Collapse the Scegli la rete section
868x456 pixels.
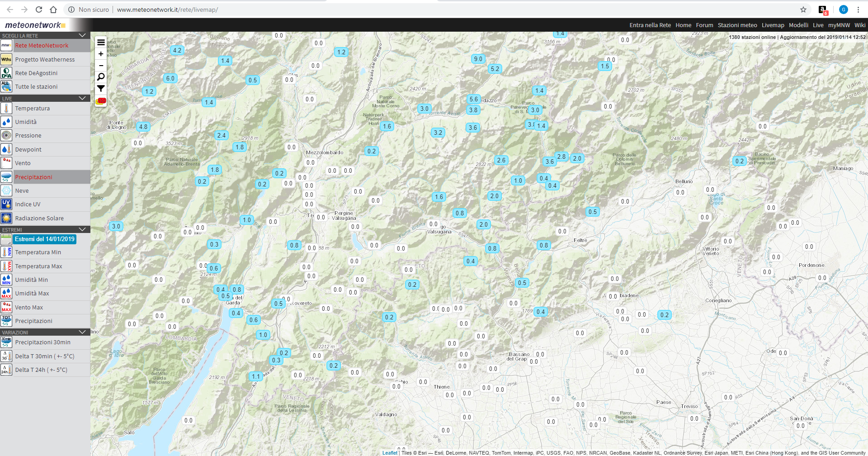point(82,35)
